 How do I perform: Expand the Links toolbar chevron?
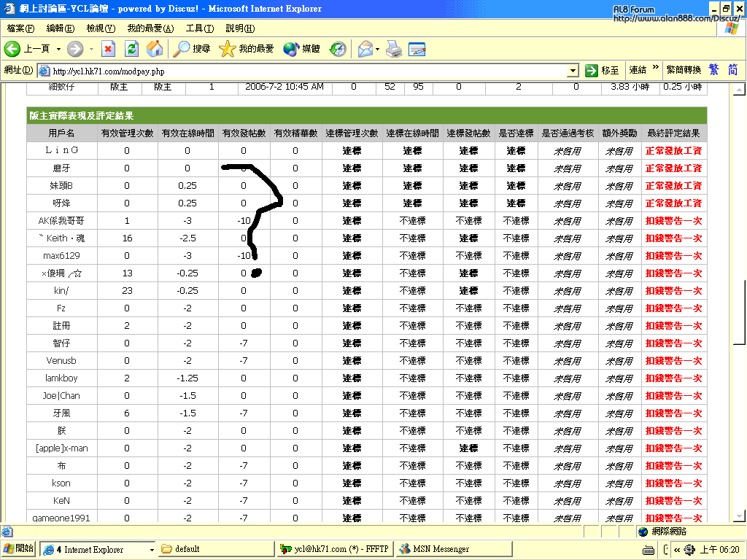pyautogui.click(x=656, y=67)
